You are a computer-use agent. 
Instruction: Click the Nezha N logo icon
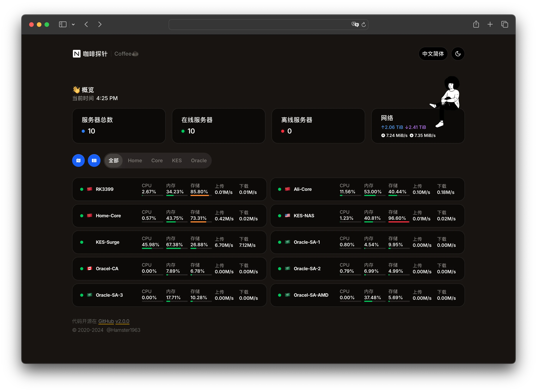pyautogui.click(x=76, y=54)
